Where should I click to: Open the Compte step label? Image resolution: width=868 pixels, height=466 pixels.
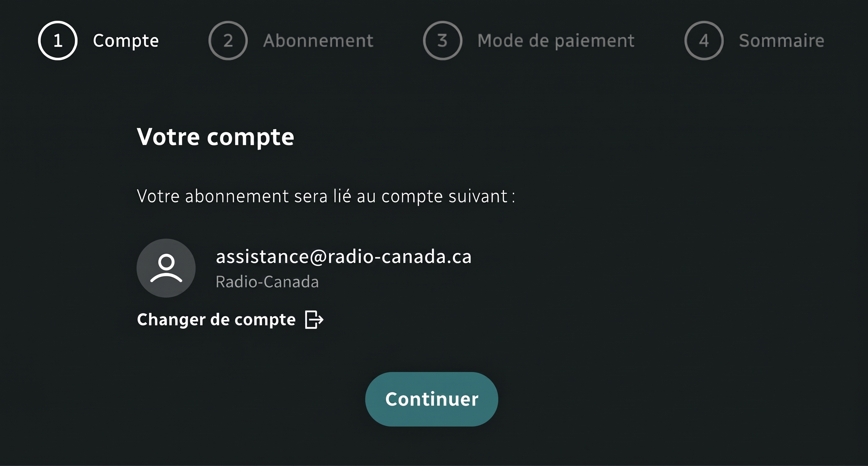[x=126, y=41]
